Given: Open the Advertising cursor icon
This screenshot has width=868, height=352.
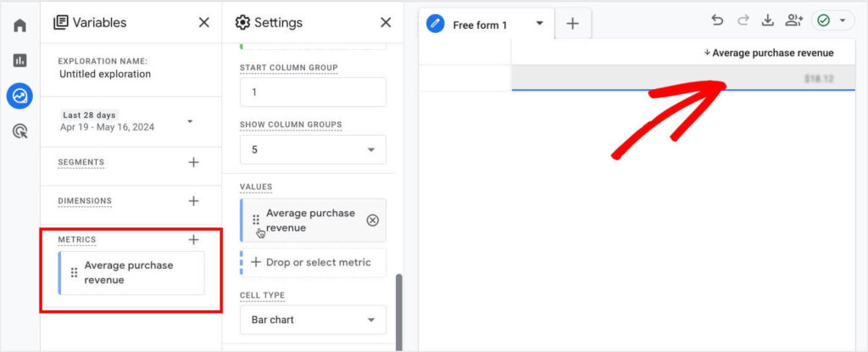Looking at the screenshot, I should click(x=20, y=131).
